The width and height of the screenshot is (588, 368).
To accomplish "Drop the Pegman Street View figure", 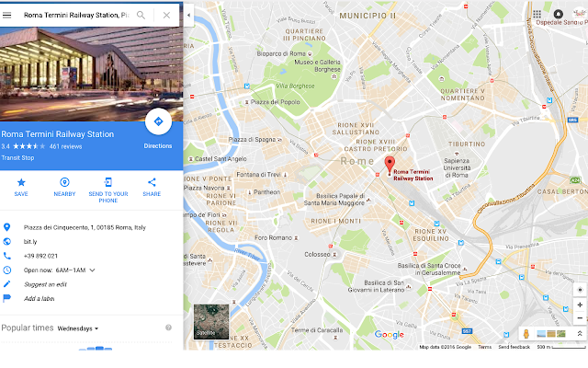I will point(526,333).
